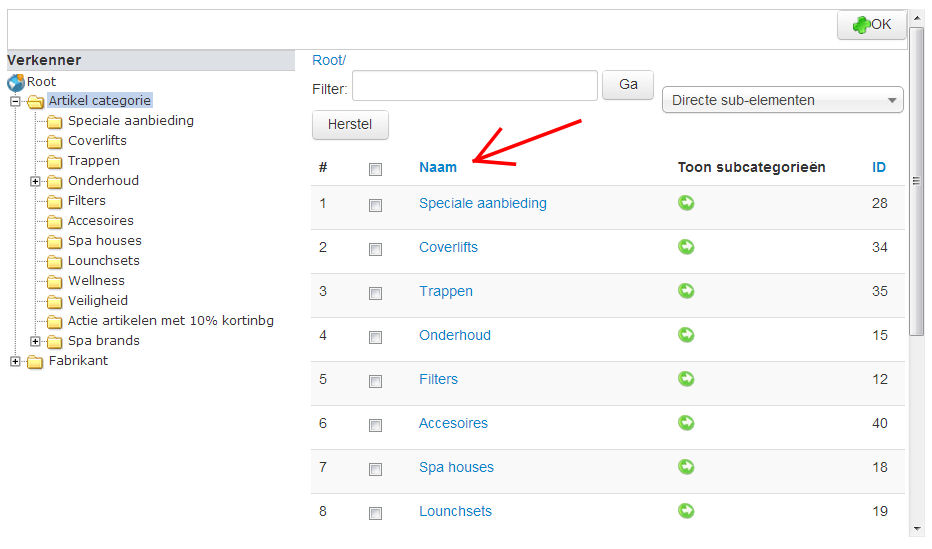Screen dimensions: 932x549
Task: Focus the Filter text field
Action: [474, 86]
